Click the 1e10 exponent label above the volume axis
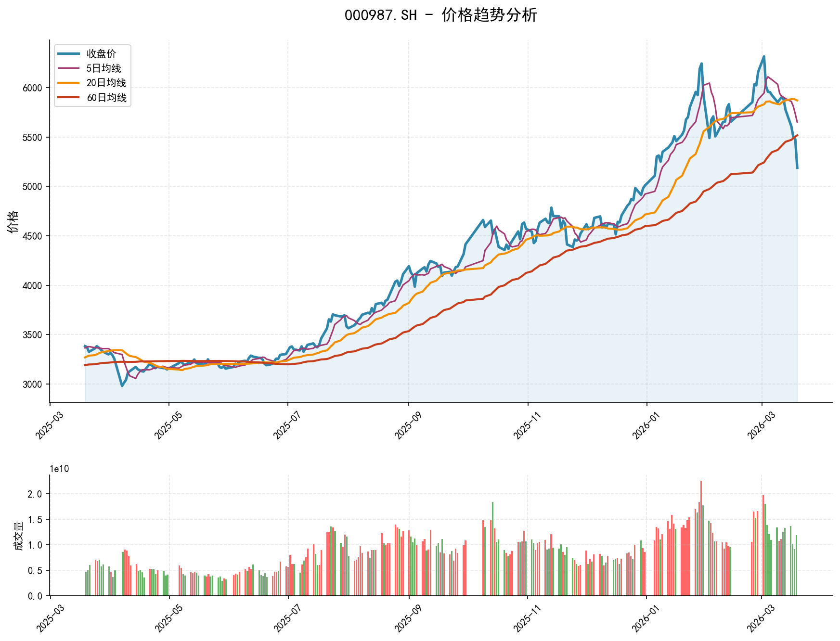 click(x=59, y=469)
